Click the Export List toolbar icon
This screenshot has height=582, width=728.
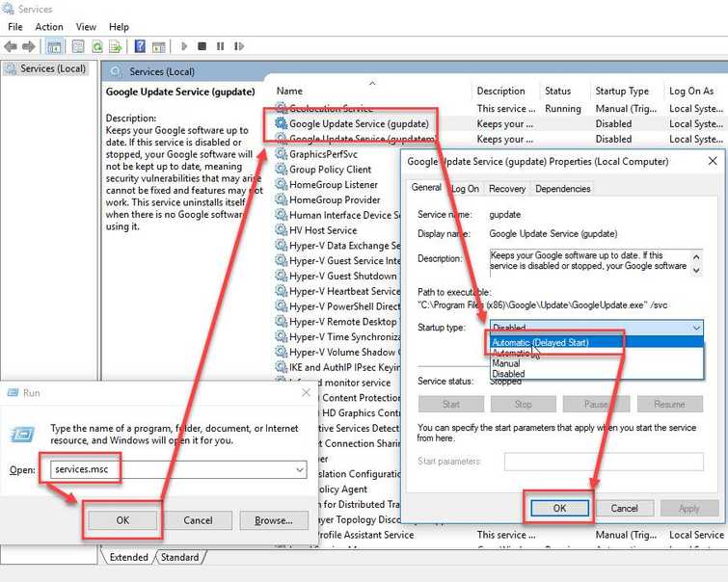tap(115, 46)
